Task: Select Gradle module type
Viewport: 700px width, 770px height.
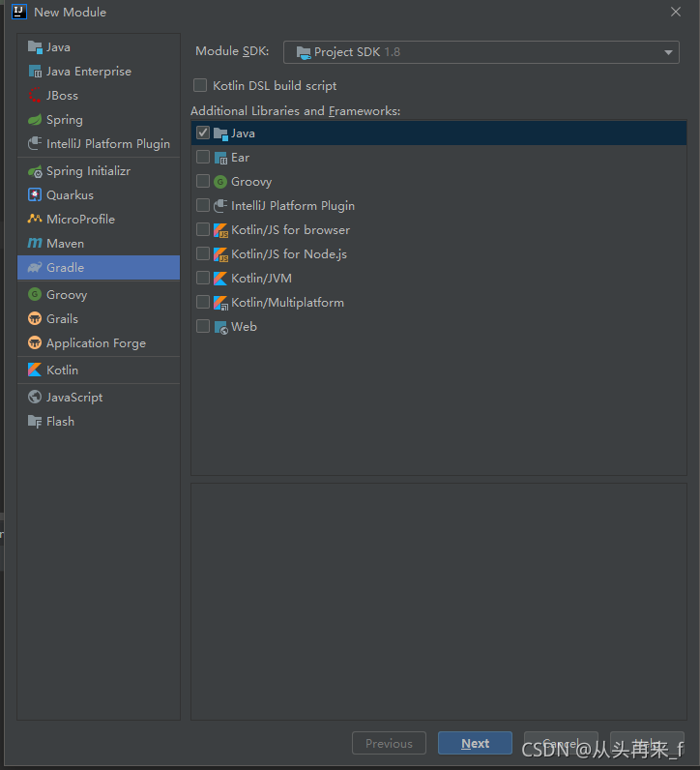Action: pos(99,268)
